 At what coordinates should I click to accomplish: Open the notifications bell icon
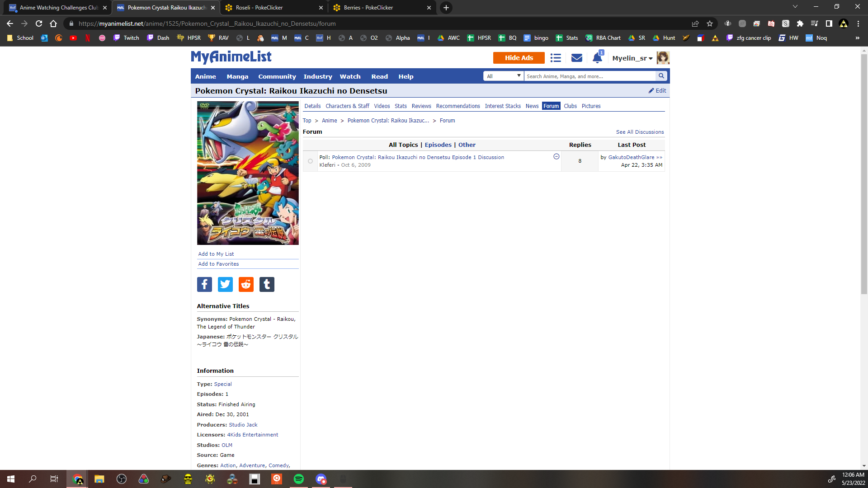[x=597, y=58]
